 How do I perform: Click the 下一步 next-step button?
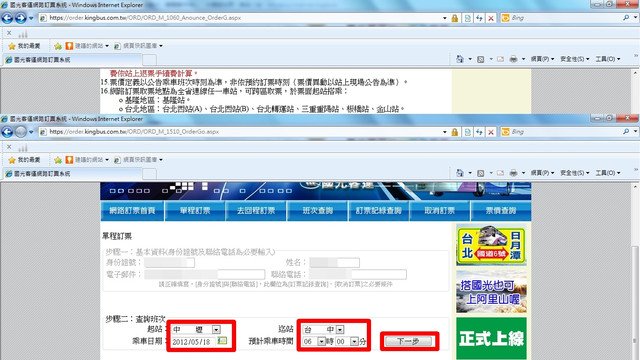[409, 341]
